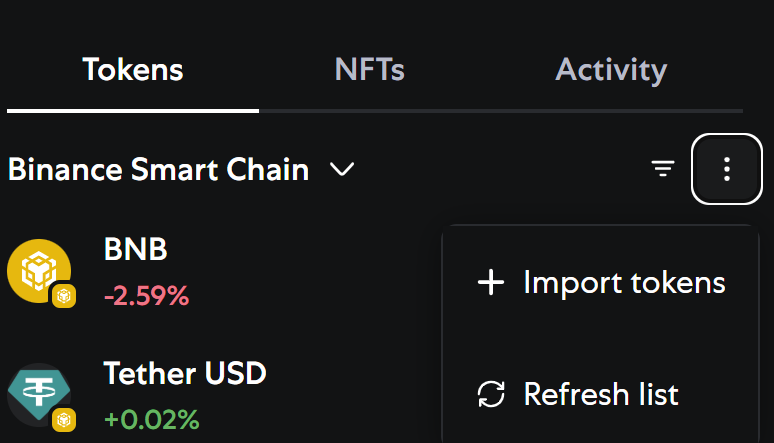Choose Import tokens from the menu
The width and height of the screenshot is (774, 443).
tap(624, 283)
